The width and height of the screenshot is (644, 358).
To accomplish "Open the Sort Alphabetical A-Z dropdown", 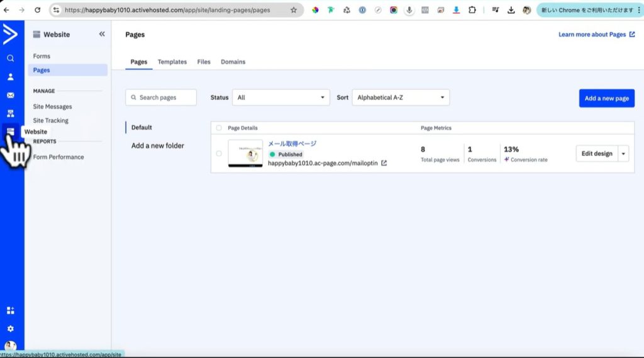I will pos(400,98).
